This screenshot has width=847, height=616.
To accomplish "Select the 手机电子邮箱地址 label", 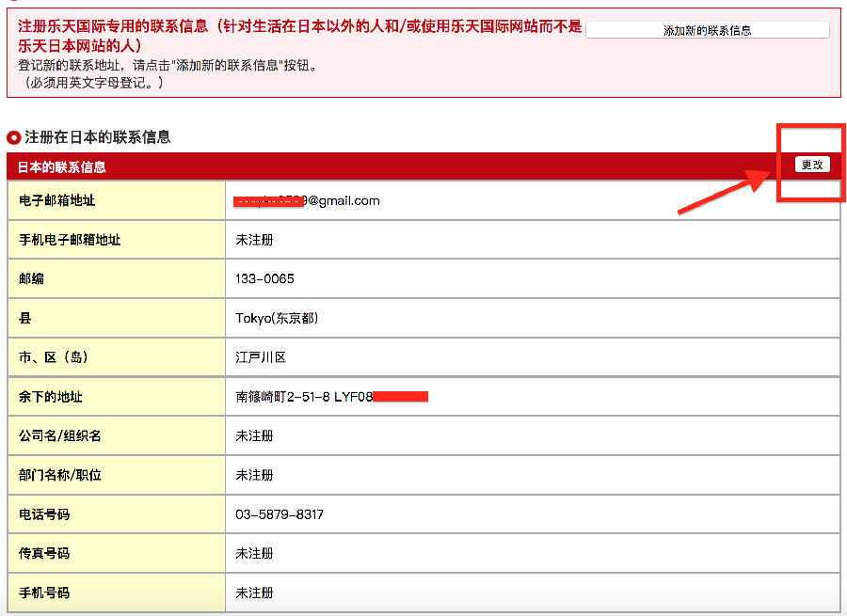I will (70, 240).
